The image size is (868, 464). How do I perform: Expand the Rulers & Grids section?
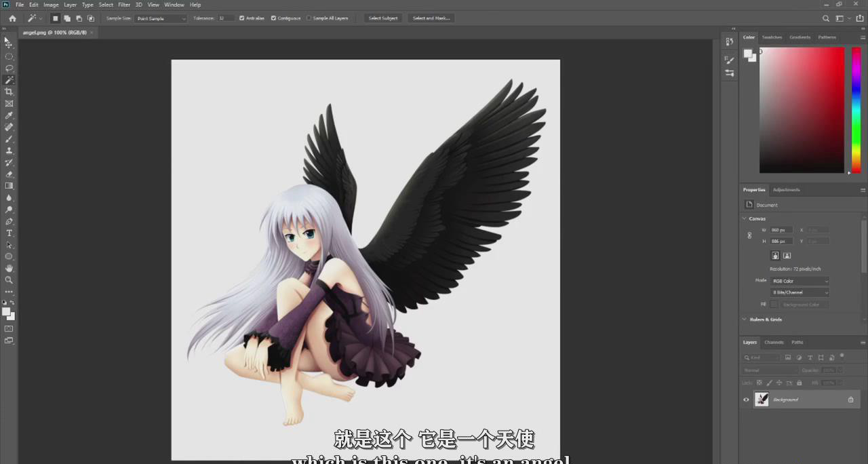click(x=744, y=320)
